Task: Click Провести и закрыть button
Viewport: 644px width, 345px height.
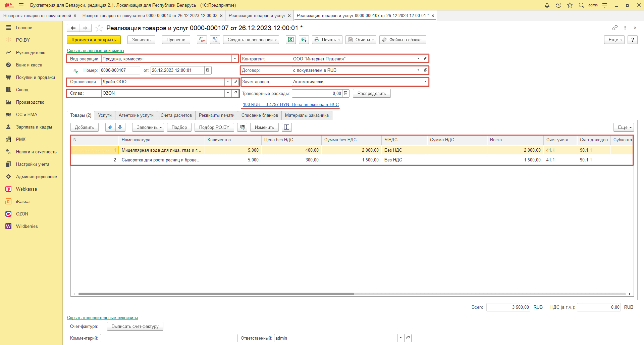Action: pyautogui.click(x=94, y=40)
